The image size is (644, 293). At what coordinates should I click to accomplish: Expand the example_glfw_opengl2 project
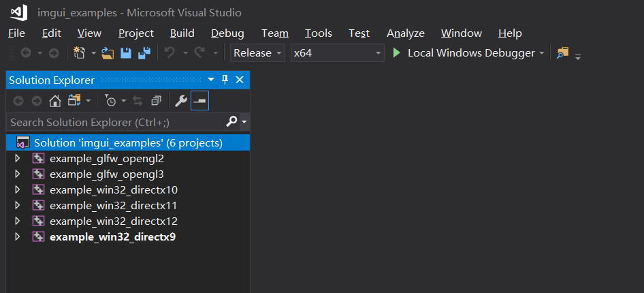click(x=17, y=158)
